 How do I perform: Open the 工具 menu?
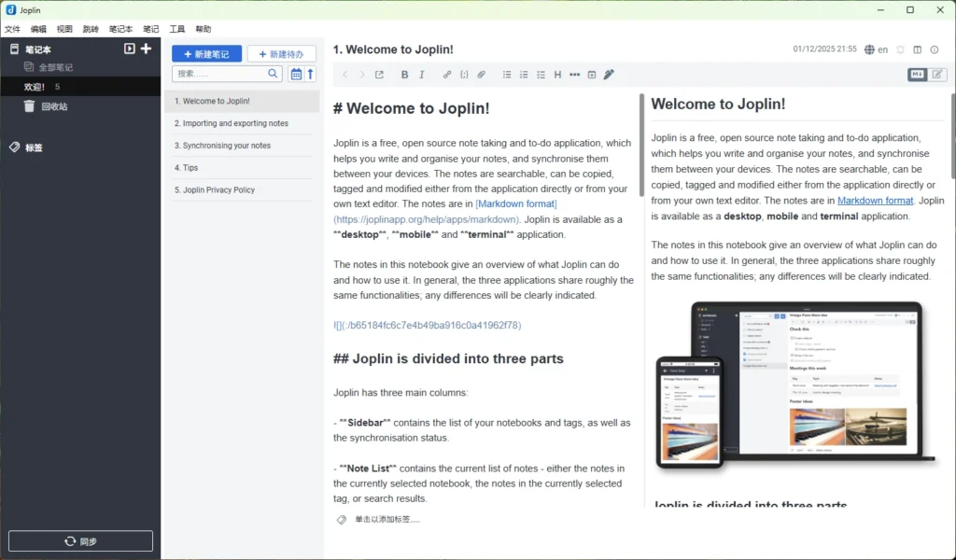coord(176,28)
